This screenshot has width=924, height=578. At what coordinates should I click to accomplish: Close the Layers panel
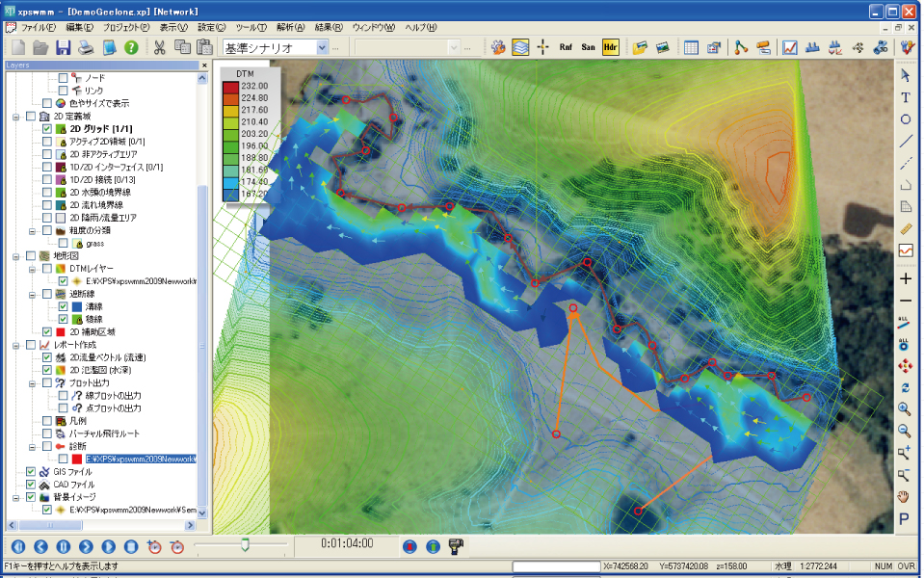[x=203, y=66]
